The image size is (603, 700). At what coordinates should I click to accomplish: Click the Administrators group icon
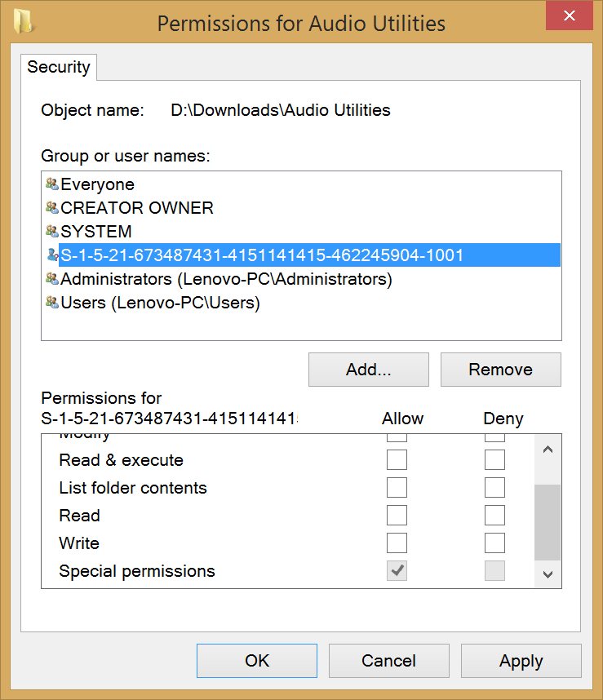coord(51,278)
